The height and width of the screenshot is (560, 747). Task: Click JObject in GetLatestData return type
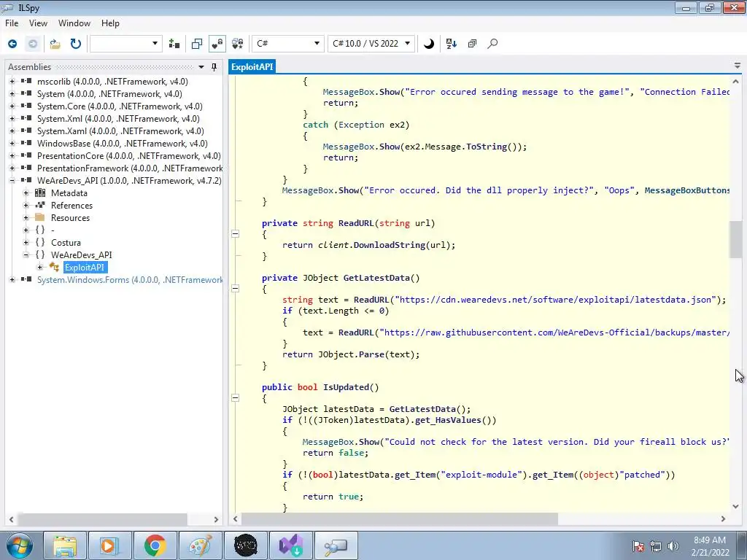(x=320, y=278)
